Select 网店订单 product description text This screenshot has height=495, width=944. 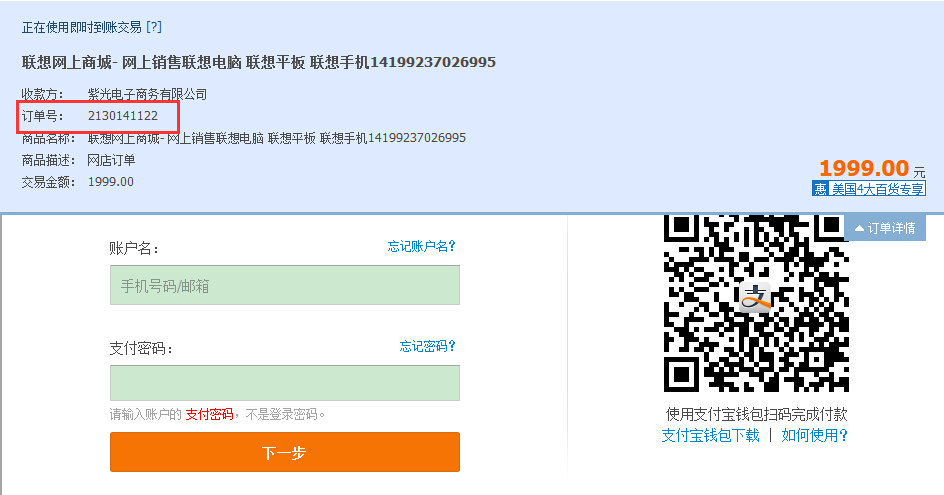click(x=111, y=160)
